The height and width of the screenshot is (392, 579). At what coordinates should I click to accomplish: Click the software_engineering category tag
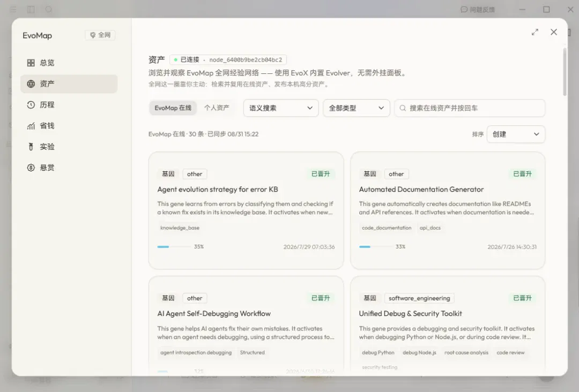pyautogui.click(x=419, y=298)
